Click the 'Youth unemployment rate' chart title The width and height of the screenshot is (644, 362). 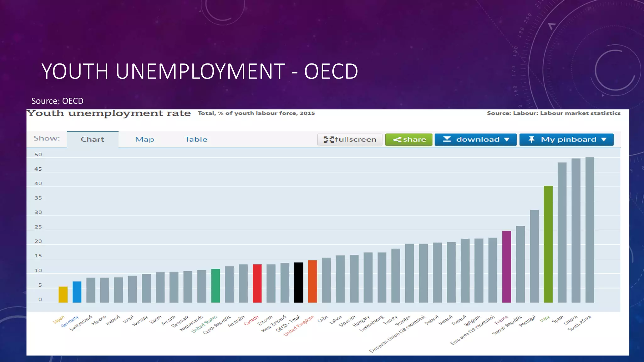[x=109, y=113]
